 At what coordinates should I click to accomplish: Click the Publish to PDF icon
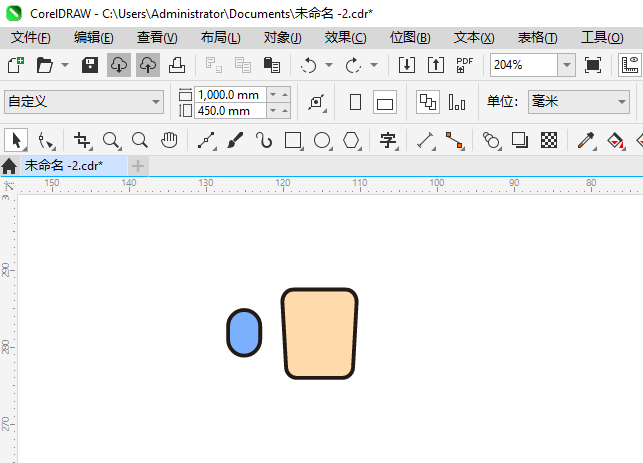tap(464, 65)
